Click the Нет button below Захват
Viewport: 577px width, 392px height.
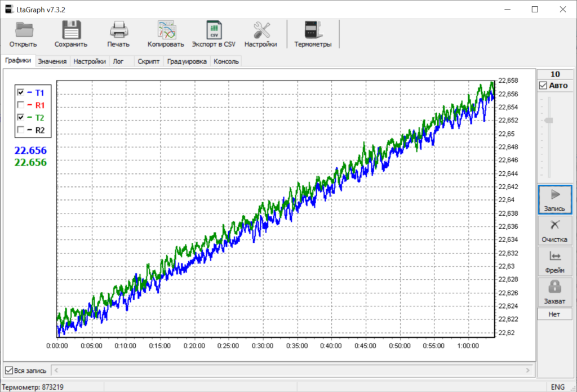tap(554, 314)
